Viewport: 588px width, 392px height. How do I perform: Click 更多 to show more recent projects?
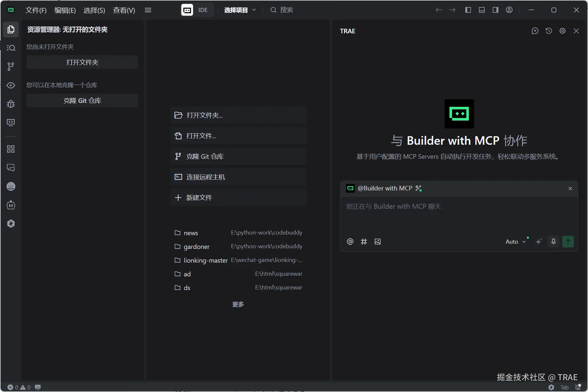[238, 304]
